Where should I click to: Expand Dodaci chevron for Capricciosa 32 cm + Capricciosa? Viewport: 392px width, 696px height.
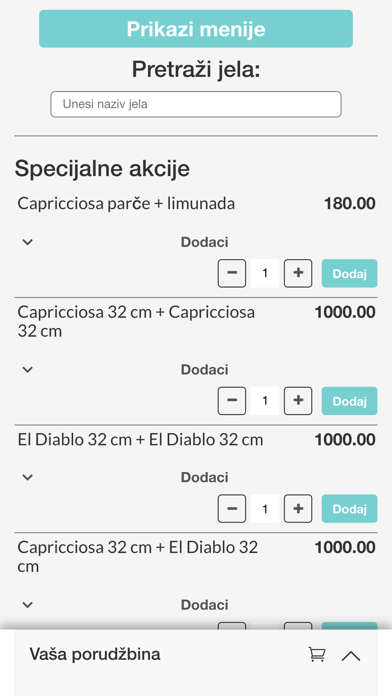point(28,369)
